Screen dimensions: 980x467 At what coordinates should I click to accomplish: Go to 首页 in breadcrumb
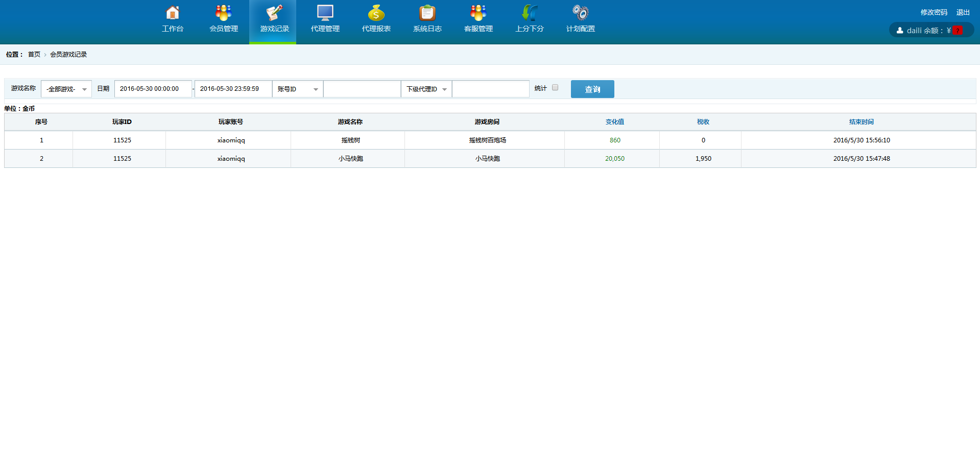[x=34, y=55]
